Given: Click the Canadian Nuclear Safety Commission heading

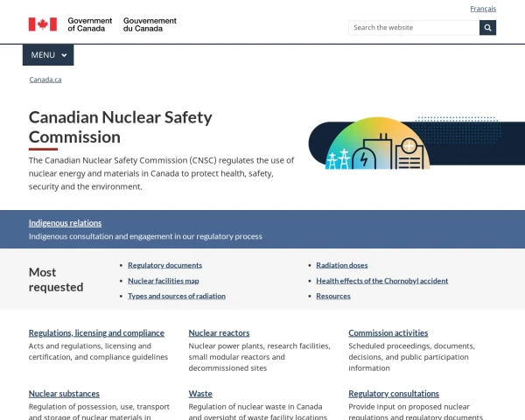Looking at the screenshot, I should coord(121,127).
